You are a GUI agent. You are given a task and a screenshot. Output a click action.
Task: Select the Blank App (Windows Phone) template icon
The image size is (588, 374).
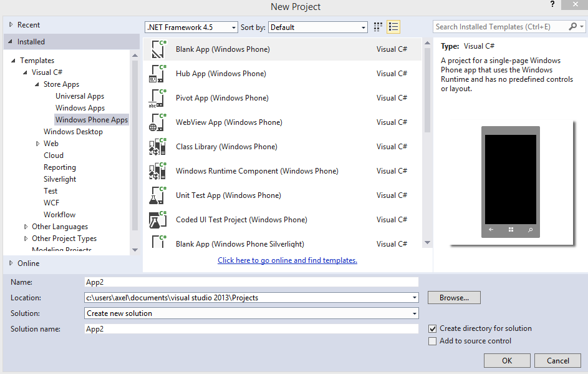[x=158, y=49]
